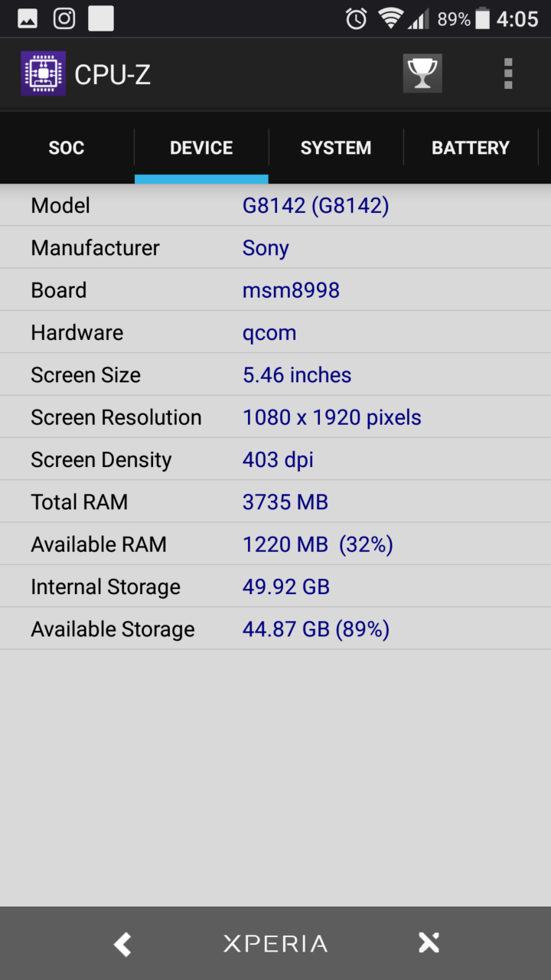Tap the Wi-Fi status icon
Image resolution: width=551 pixels, height=980 pixels.
click(391, 19)
